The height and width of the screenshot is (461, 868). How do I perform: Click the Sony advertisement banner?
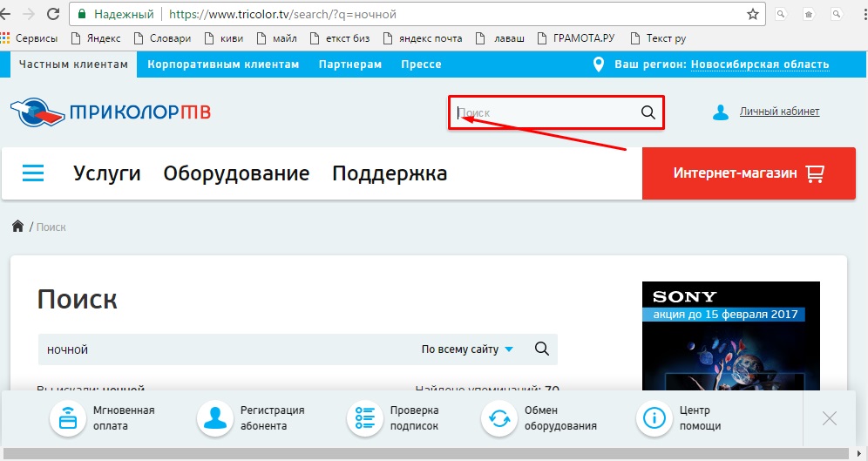click(730, 336)
